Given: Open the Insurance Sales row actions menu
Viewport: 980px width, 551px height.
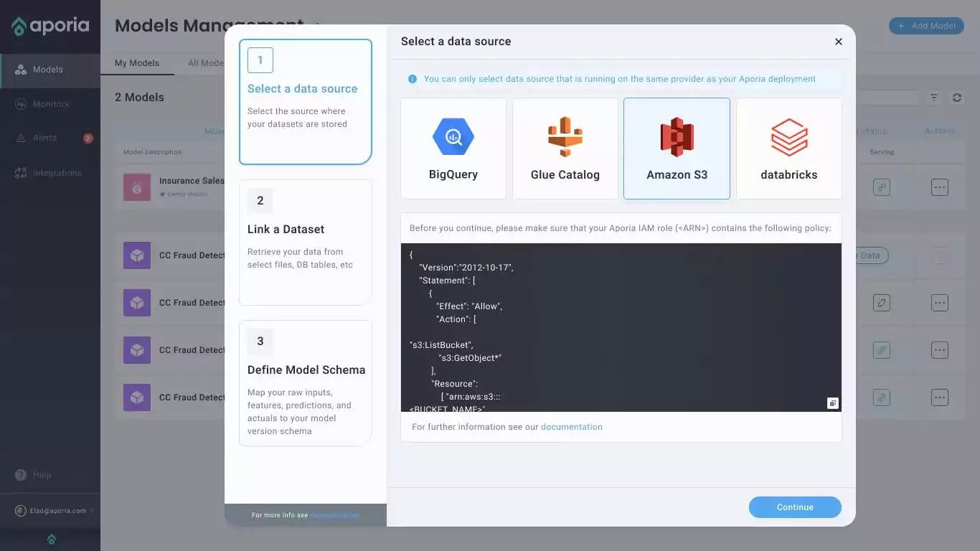Looking at the screenshot, I should click(x=940, y=187).
